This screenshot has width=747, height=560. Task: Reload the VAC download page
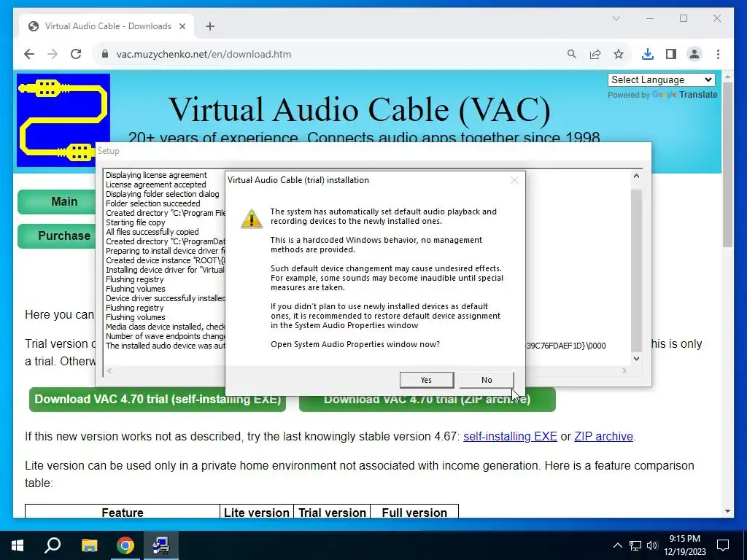click(x=76, y=54)
